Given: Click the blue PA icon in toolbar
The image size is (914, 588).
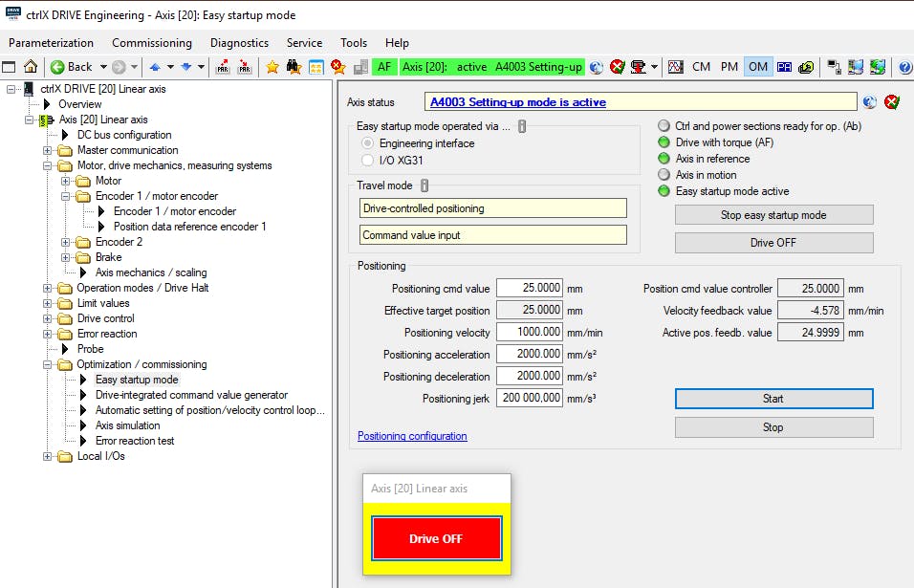Looking at the screenshot, I should [784, 67].
